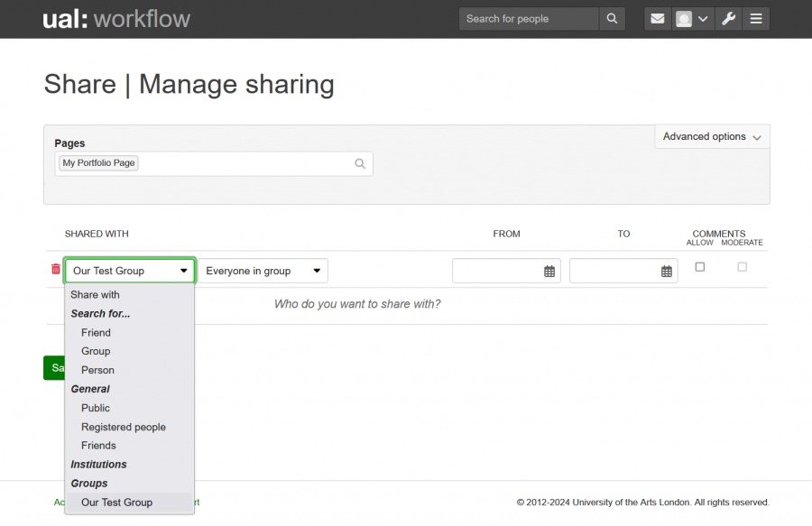Click the My Portfolio Page pages field
This screenshot has width=812, height=526.
[x=98, y=163]
